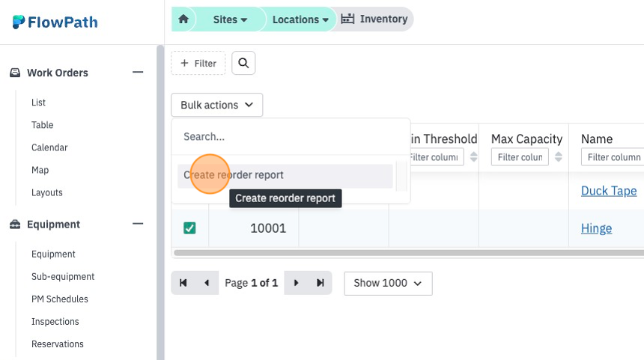Click the Inventory breadcrumb
Image resolution: width=644 pixels, height=360 pixels.
click(374, 19)
